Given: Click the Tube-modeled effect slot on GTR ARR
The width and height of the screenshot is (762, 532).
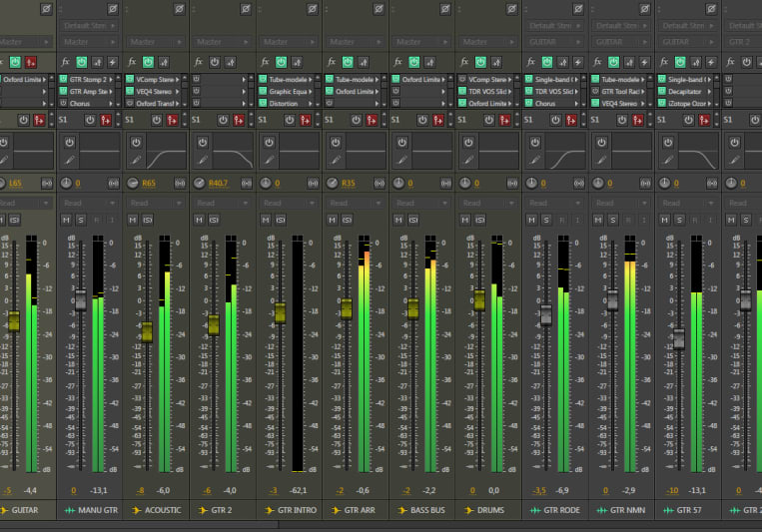Looking at the screenshot, I should 353,79.
